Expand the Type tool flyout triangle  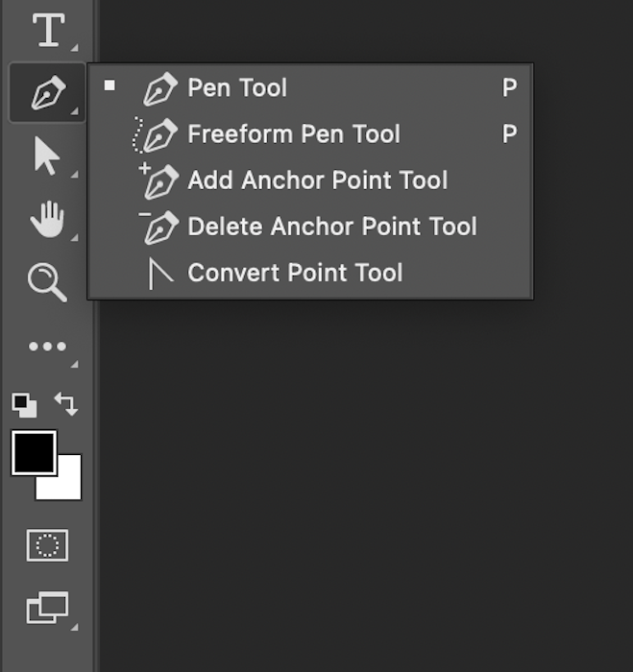coord(74,47)
